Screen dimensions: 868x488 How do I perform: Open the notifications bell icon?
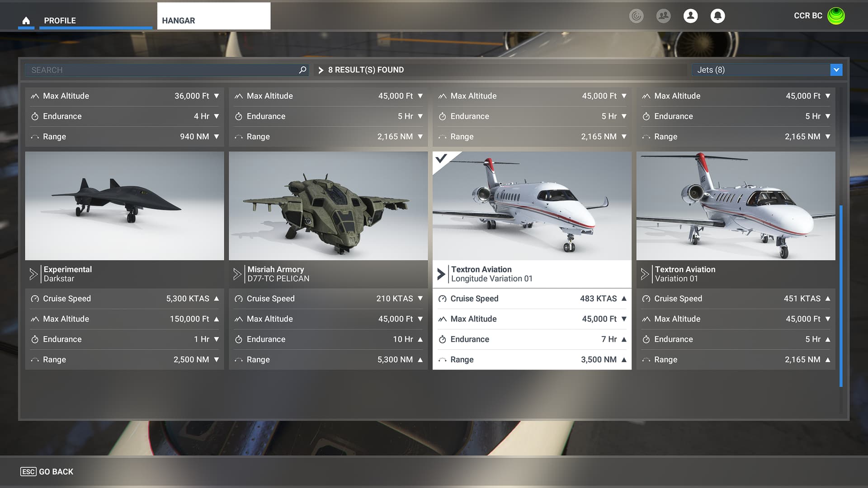pos(717,16)
